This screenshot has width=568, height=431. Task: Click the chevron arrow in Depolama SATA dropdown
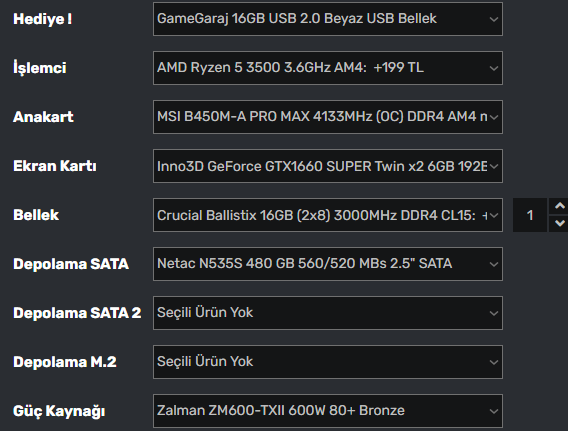pyautogui.click(x=493, y=264)
